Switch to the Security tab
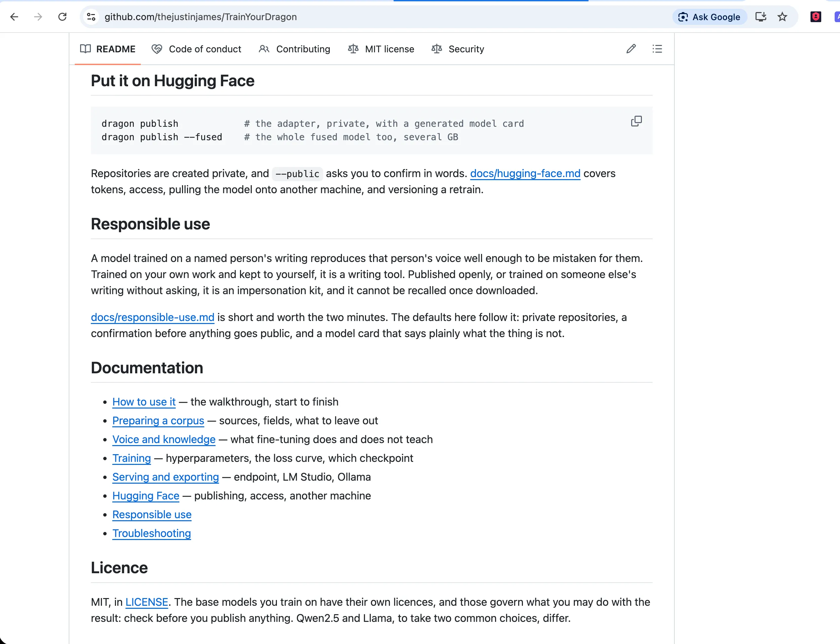Viewport: 840px width, 644px height. 458,49
